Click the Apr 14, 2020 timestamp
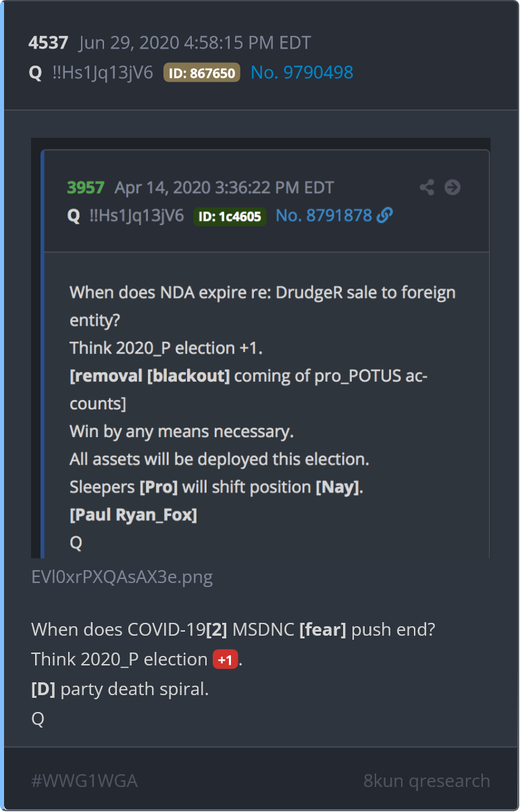This screenshot has height=812, width=520. point(224,187)
